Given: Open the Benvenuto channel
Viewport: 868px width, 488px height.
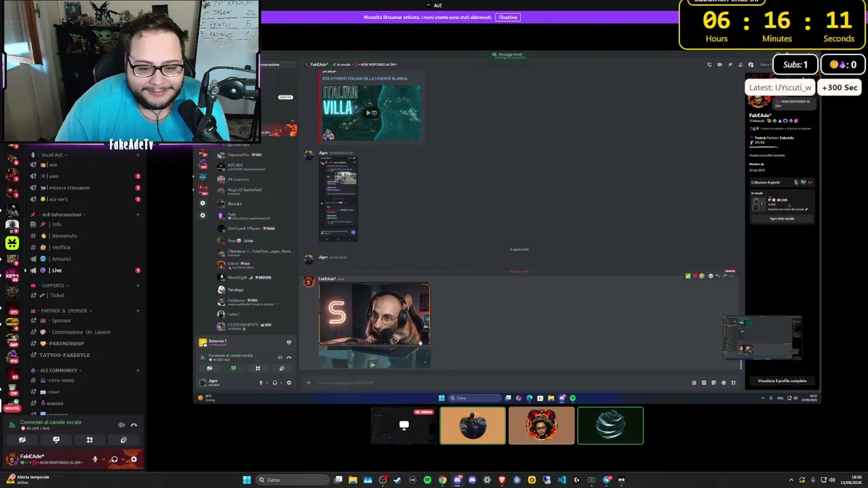Looking at the screenshot, I should click(85, 236).
